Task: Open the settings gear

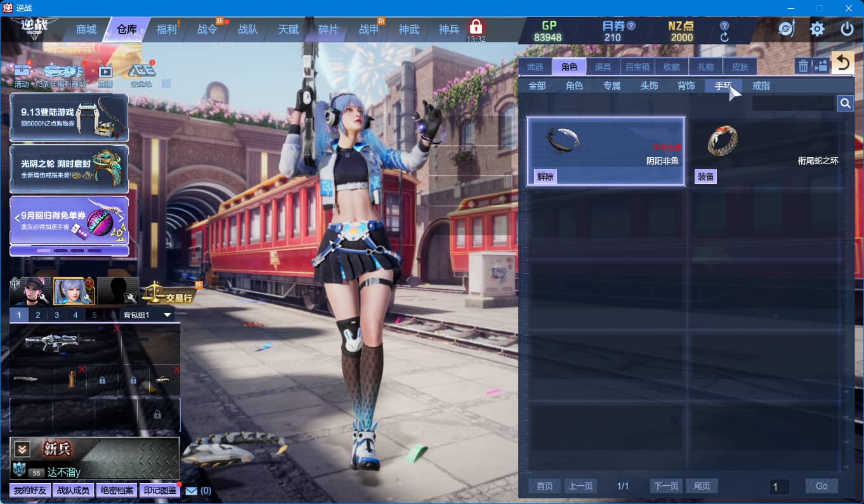Action: point(817,29)
